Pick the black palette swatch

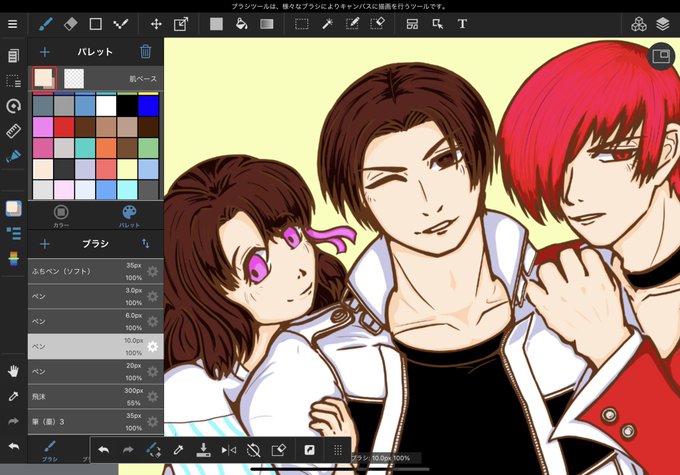point(127,106)
